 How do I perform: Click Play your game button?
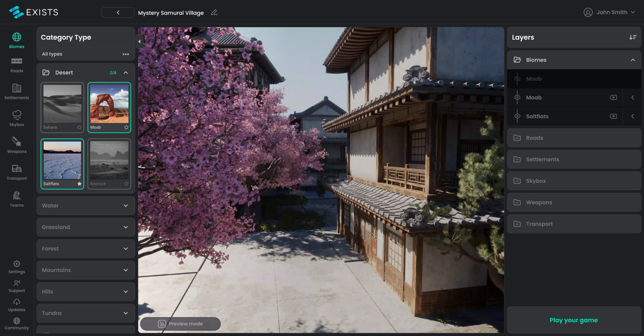574,320
